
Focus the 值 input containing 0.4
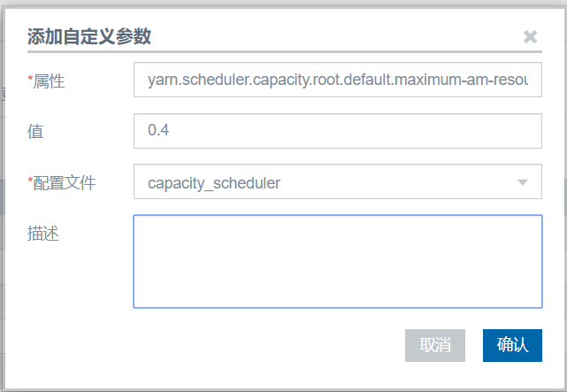pyautogui.click(x=336, y=131)
